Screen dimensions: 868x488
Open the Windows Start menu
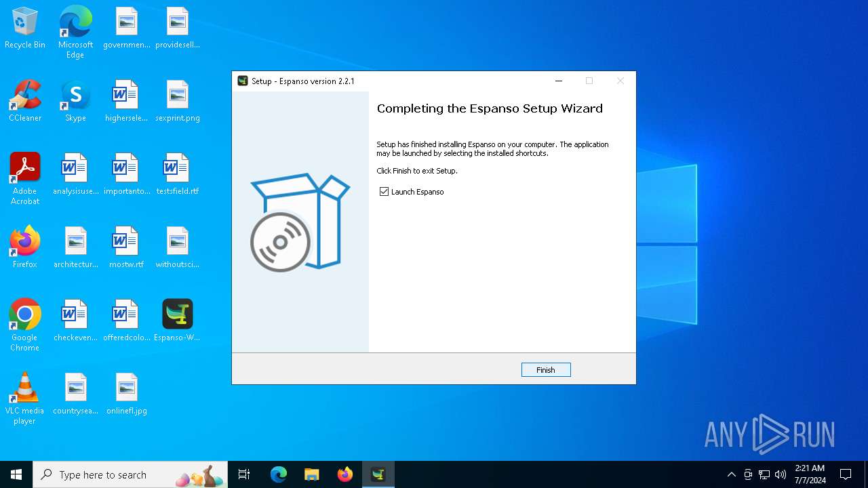pyautogui.click(x=16, y=474)
